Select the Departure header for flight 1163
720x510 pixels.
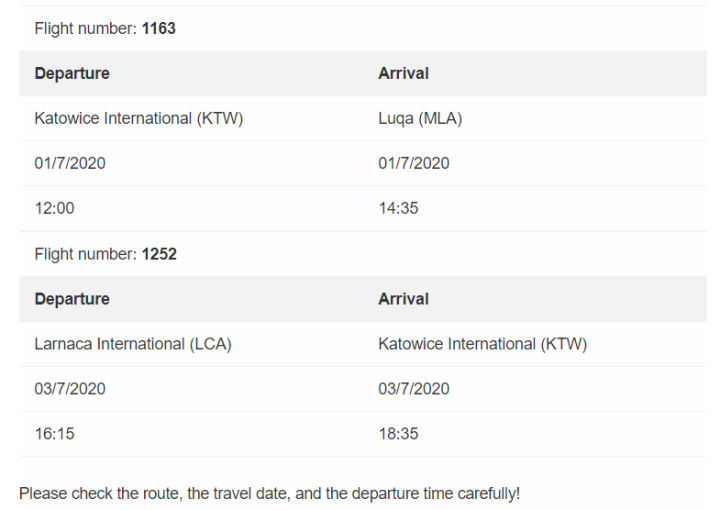coord(72,73)
